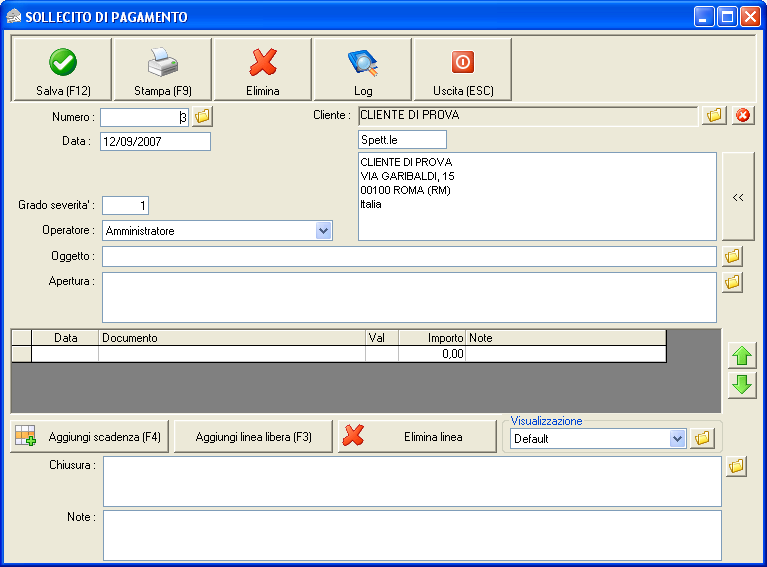Open folder icon beside Chiusura field

(x=736, y=467)
